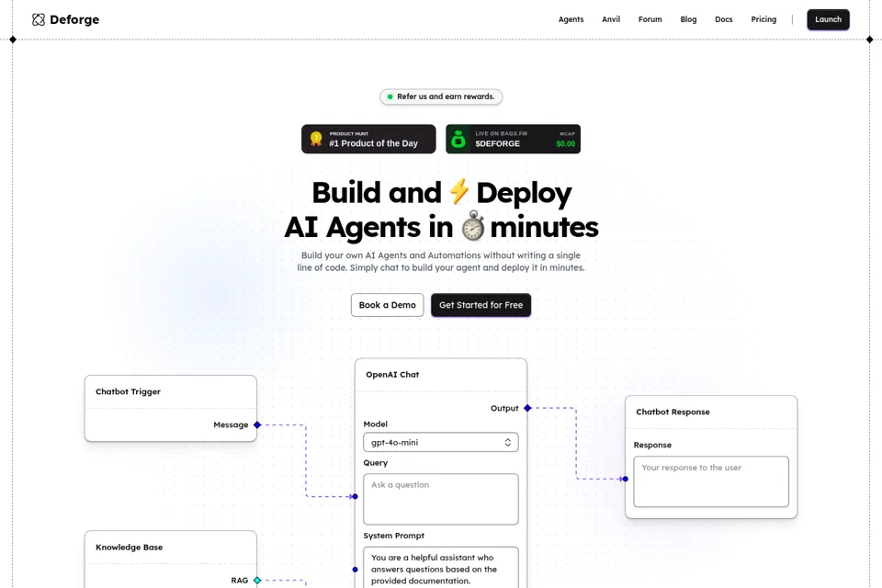Open the Product Hunt #1 Product badge
Viewport: 882px width, 588px height.
[x=368, y=139]
